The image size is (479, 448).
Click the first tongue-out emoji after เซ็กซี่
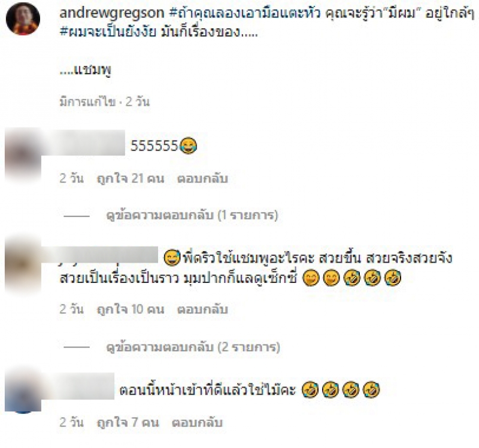pos(311,278)
